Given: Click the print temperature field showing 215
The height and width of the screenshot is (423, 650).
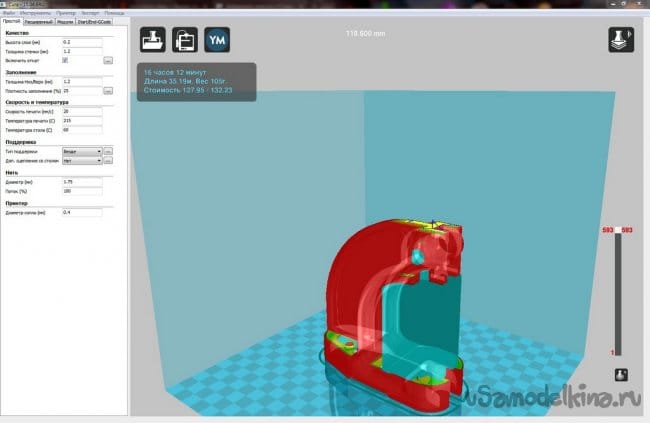Looking at the screenshot, I should [x=82, y=121].
